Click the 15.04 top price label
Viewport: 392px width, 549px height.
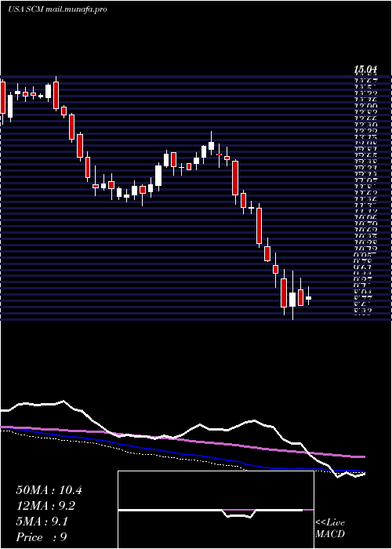(366, 71)
